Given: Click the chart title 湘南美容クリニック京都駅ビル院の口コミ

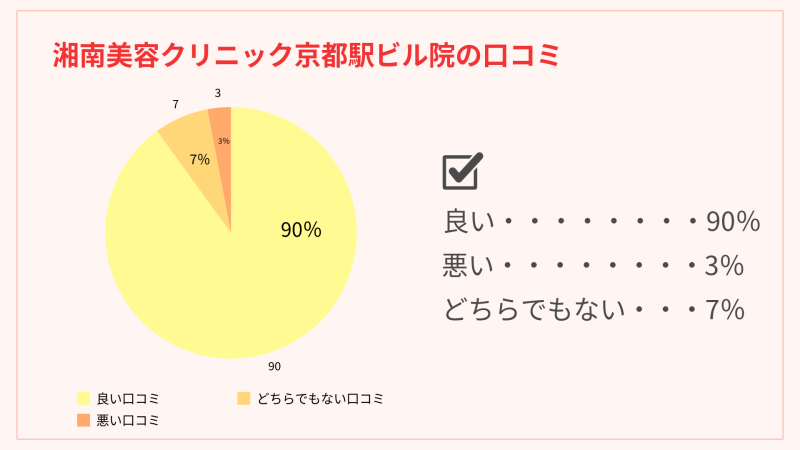Looking at the screenshot, I should 305,55.
